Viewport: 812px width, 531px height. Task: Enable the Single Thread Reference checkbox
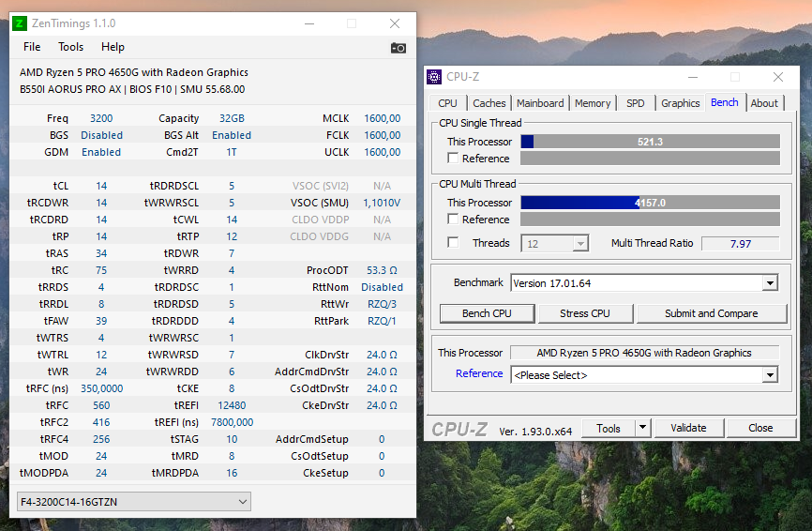click(453, 158)
